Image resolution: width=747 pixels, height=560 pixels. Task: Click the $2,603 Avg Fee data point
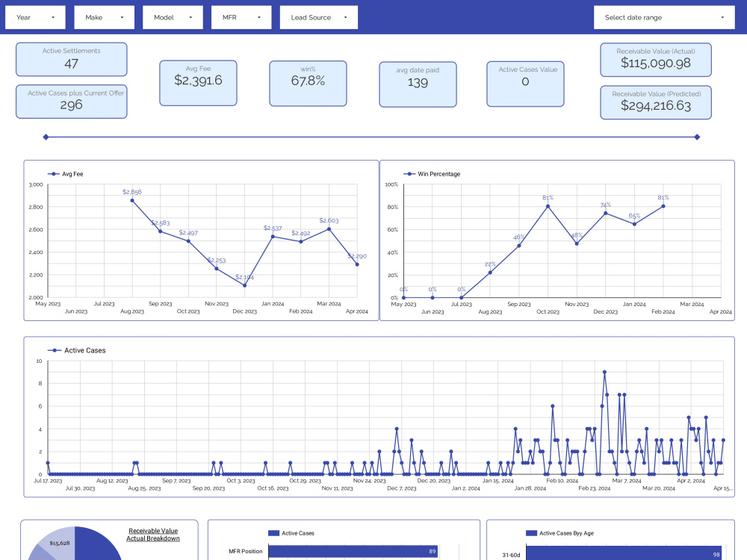329,229
